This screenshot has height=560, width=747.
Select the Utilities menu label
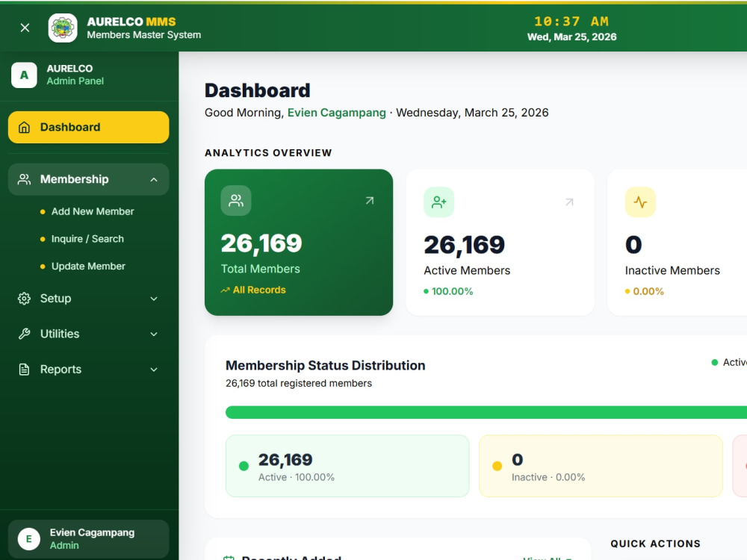point(60,334)
